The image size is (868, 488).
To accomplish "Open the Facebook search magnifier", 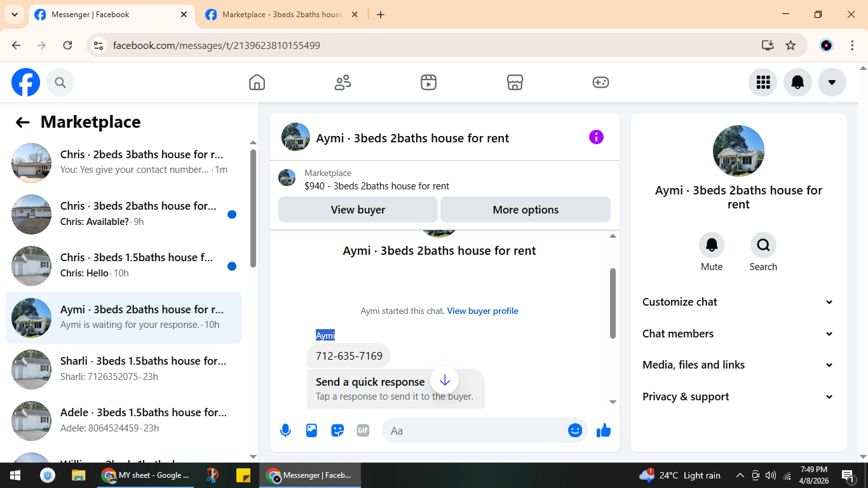I will (60, 83).
